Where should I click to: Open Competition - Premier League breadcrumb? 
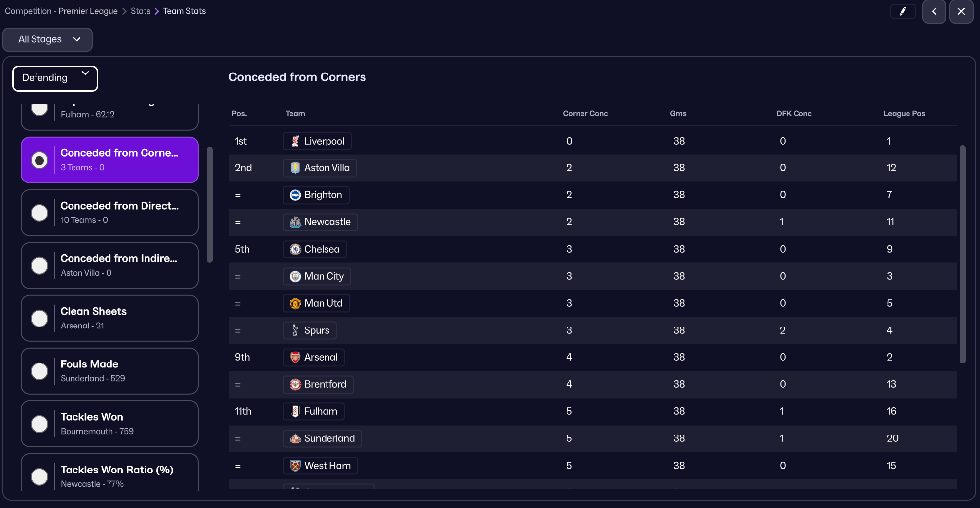[61, 11]
